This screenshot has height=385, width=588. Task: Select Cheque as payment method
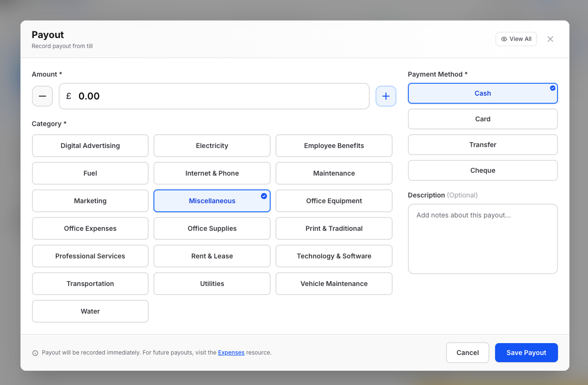pyautogui.click(x=483, y=170)
